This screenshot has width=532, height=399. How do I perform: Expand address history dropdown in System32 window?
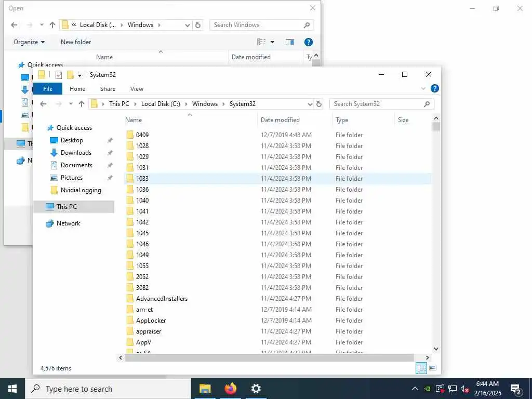pos(310,104)
